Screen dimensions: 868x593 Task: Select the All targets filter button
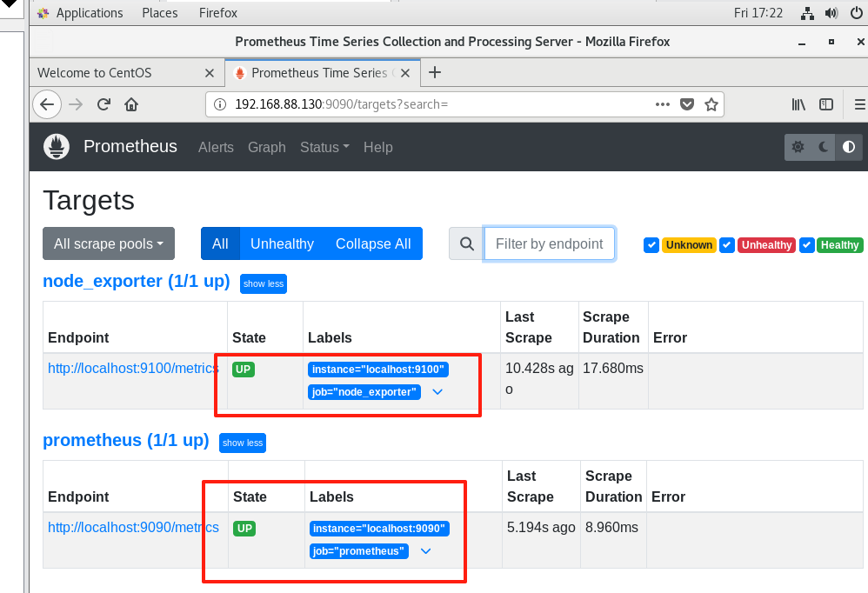(220, 243)
